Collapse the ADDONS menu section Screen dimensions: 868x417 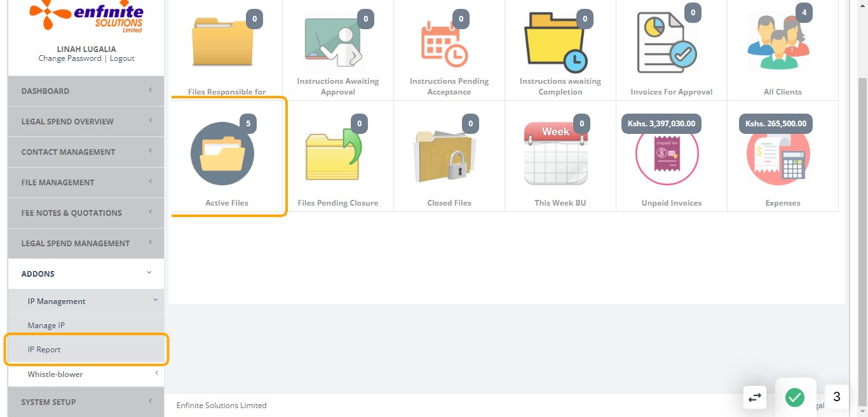coord(86,274)
